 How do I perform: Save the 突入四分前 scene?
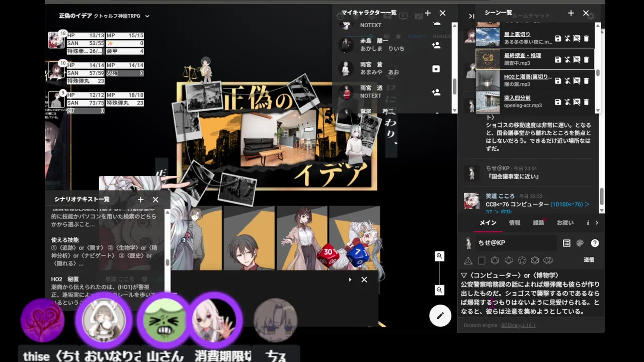[557, 102]
